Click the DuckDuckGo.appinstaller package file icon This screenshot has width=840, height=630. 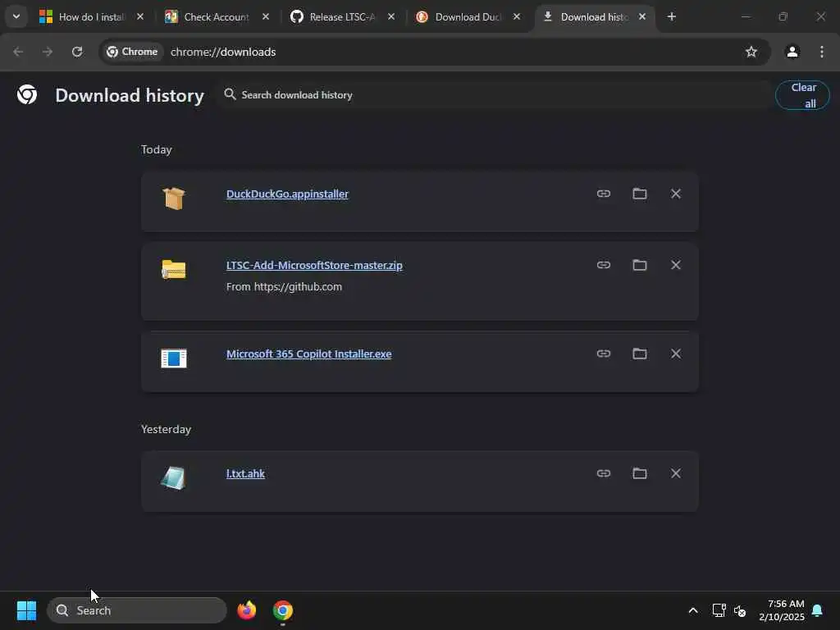point(174,199)
